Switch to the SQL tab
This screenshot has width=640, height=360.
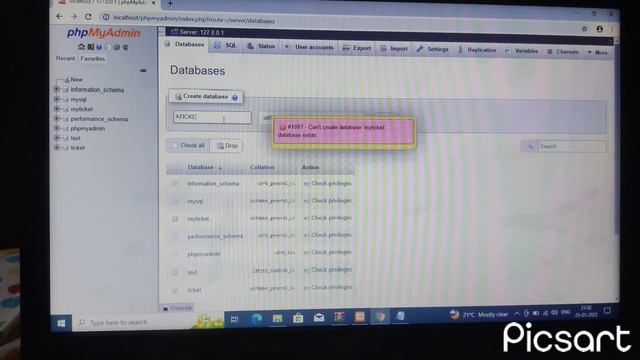[225, 46]
